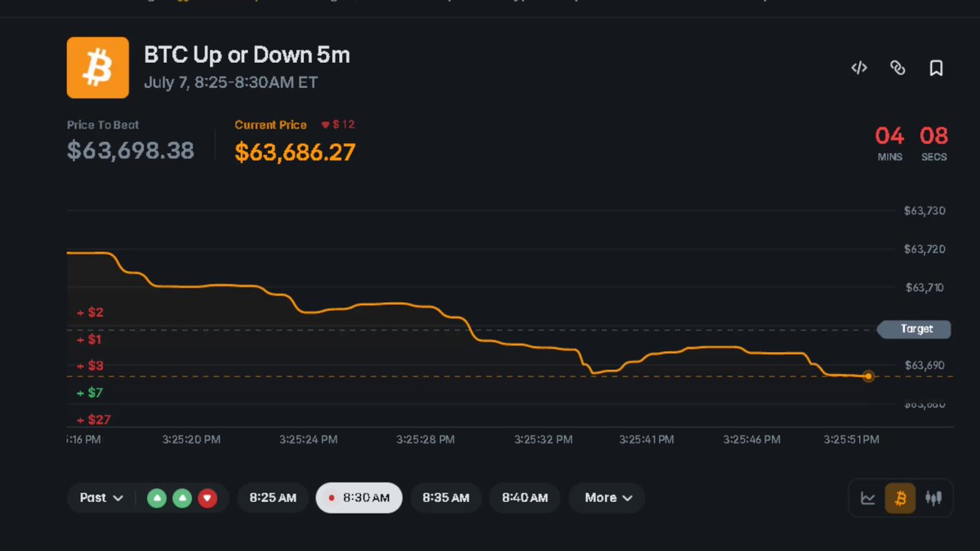Select the Bitcoin price chart icon
980x551 pixels.
click(x=901, y=498)
